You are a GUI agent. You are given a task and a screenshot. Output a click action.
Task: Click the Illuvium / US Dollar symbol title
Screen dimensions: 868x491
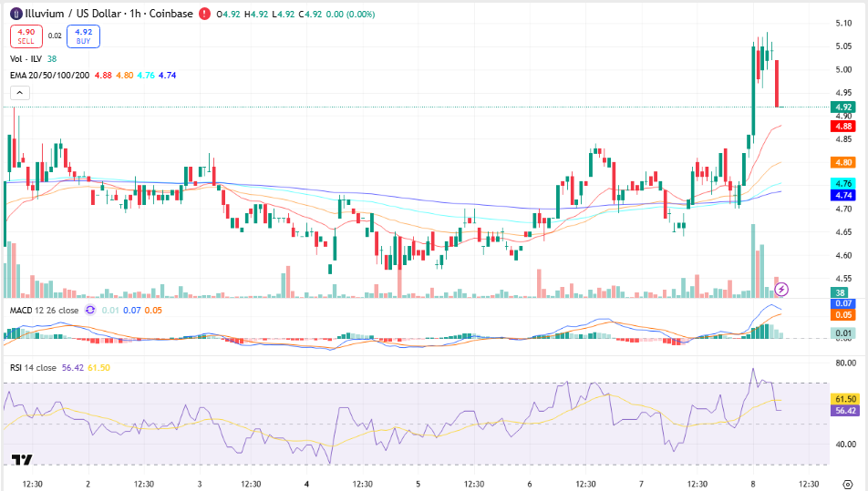coord(109,14)
